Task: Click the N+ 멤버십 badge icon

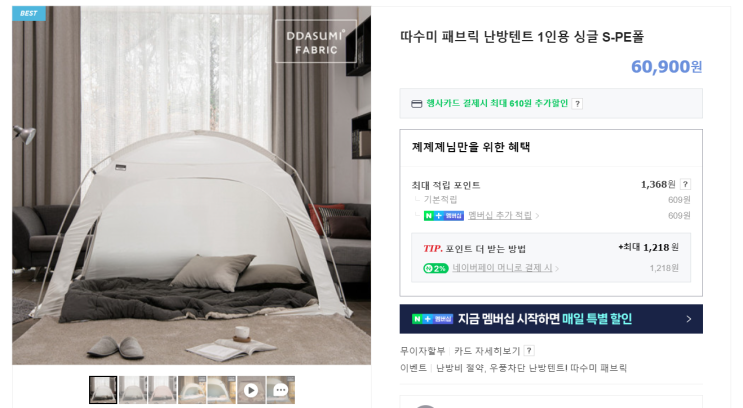Action: click(x=444, y=216)
